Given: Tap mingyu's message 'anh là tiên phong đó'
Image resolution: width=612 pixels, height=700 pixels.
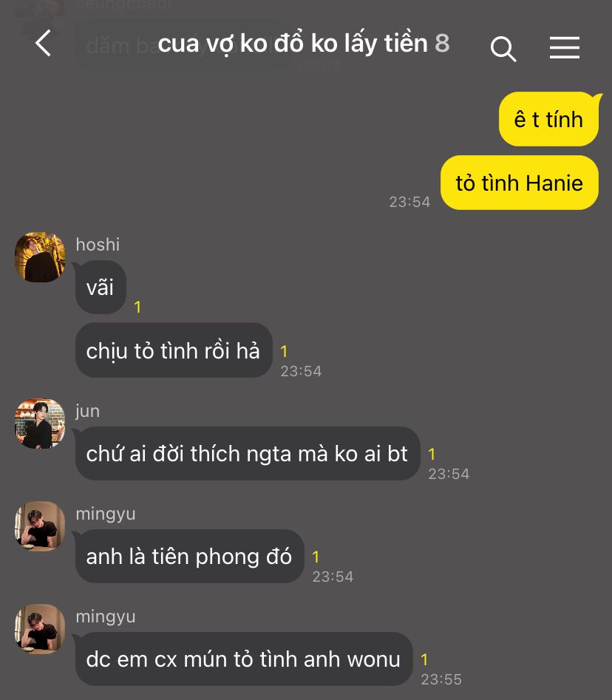Looking at the screenshot, I should [x=189, y=557].
